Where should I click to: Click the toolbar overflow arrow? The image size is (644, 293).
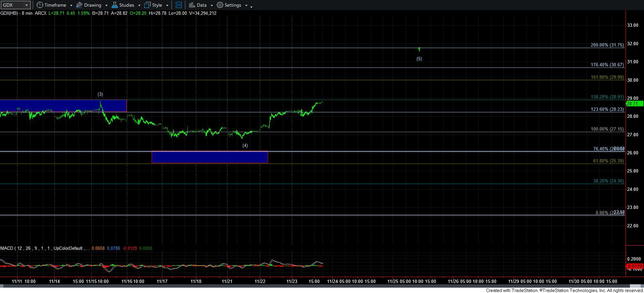252,6
